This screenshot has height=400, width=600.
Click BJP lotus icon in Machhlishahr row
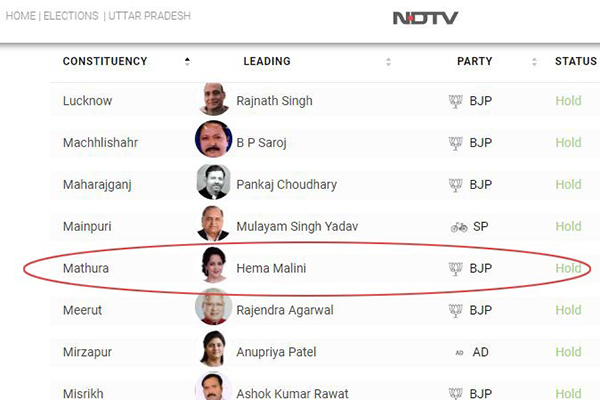(455, 143)
